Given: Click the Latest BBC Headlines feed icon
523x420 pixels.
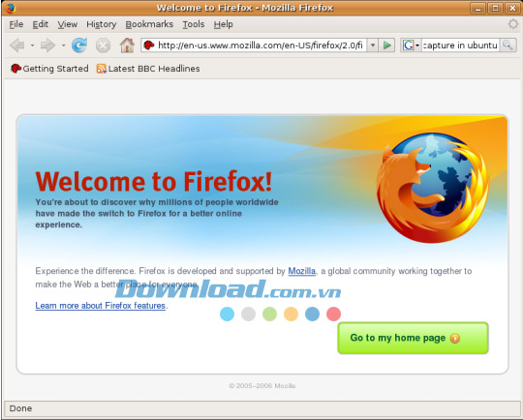Looking at the screenshot, I should point(102,69).
